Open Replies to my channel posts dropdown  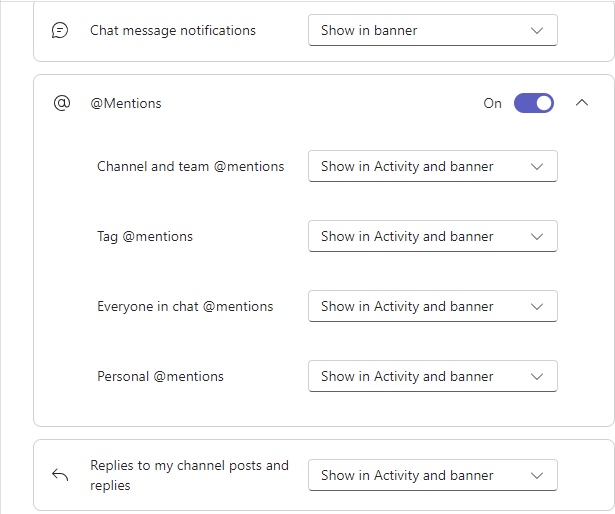(x=433, y=475)
